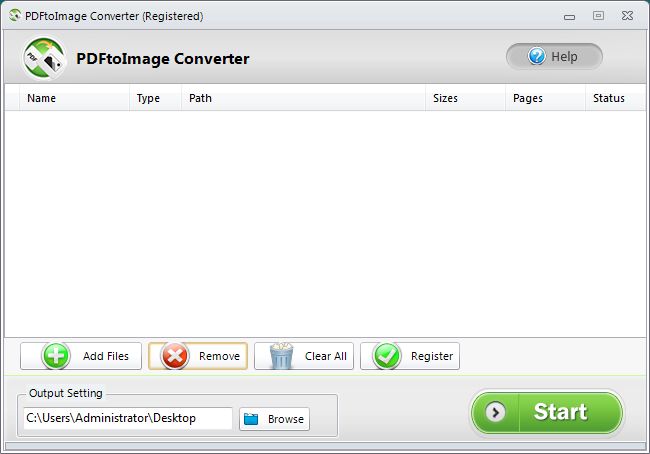The image size is (650, 454).
Task: Start the conversion with the Start button
Action: pyautogui.click(x=547, y=412)
